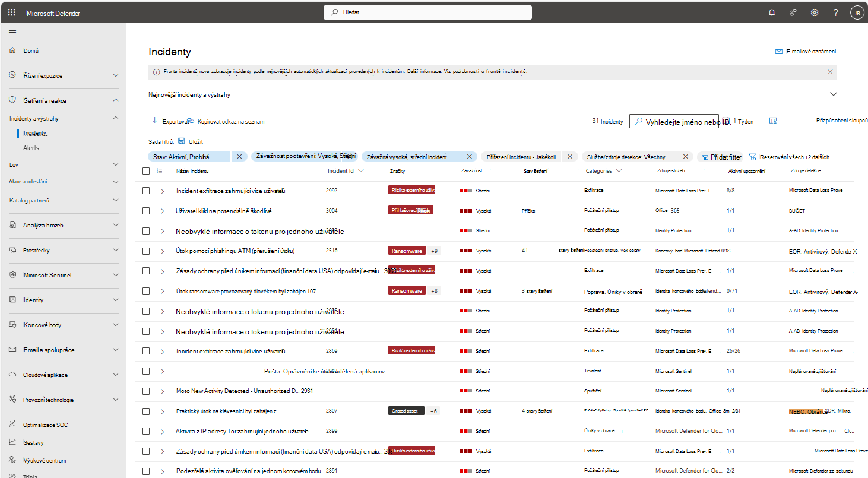The width and height of the screenshot is (868, 478).
Task: Click the community people icon in header
Action: tap(793, 12)
